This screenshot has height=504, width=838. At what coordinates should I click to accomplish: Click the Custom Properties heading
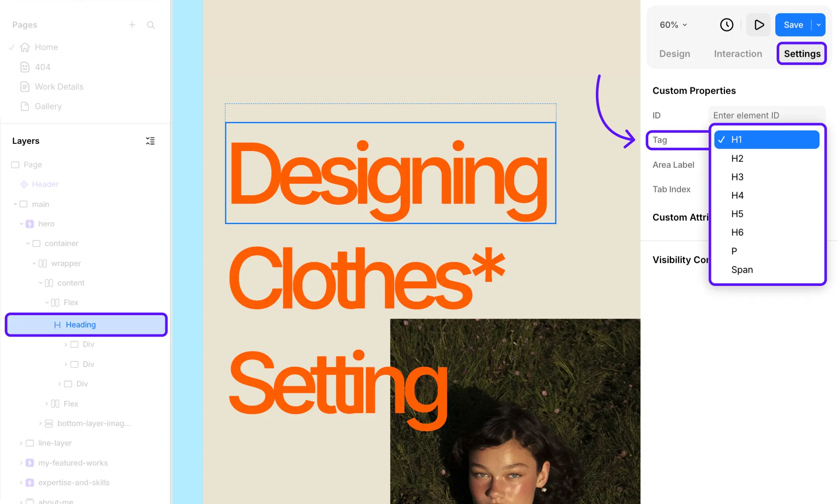click(694, 91)
